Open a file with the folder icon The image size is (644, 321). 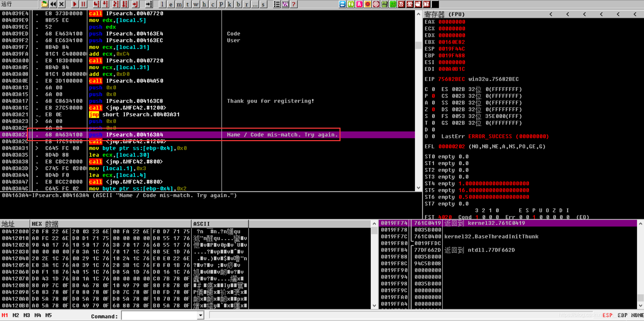coord(44,4)
